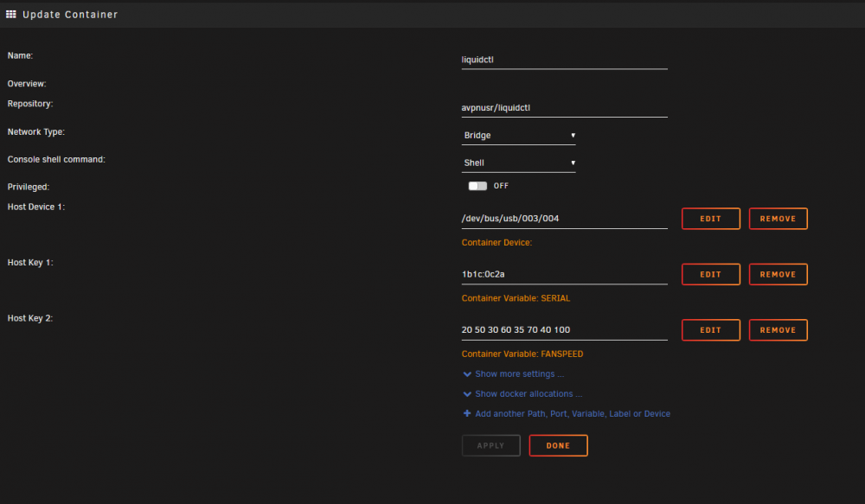
Task: Focus the Name field containing liquidctl
Action: coord(564,61)
